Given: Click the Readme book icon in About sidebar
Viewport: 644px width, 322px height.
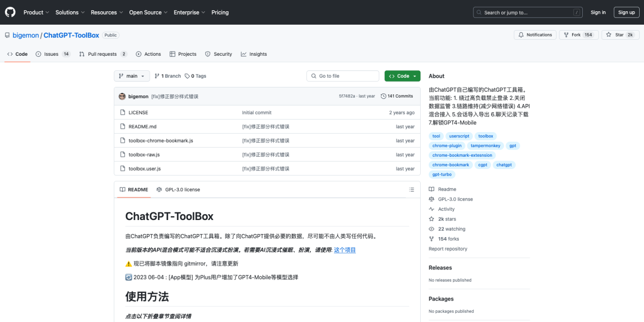Looking at the screenshot, I should click(431, 188).
